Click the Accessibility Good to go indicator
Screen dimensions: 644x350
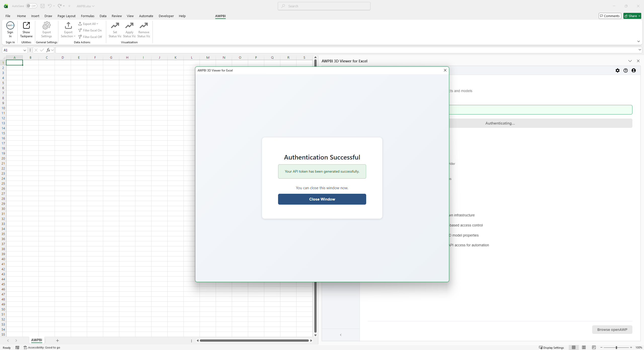coord(42,347)
